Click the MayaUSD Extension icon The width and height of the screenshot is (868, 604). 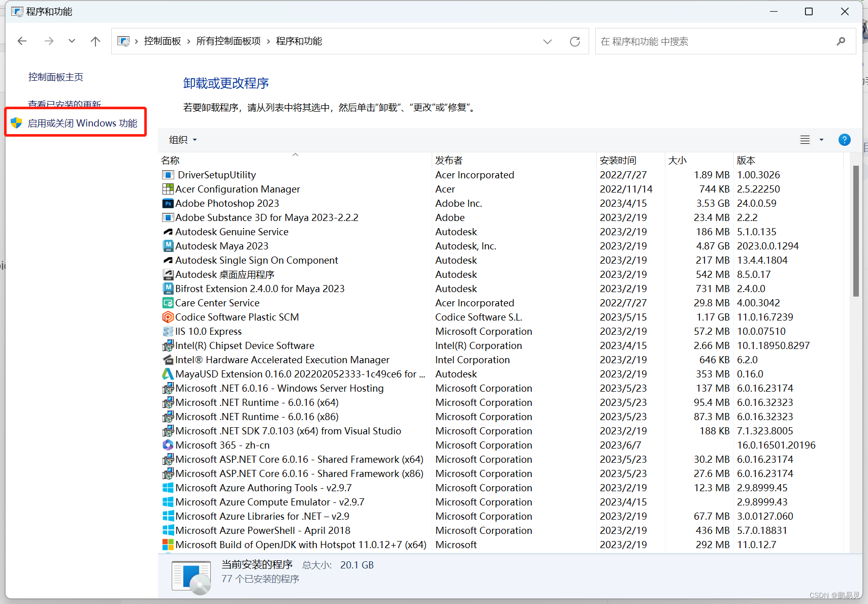pos(168,374)
